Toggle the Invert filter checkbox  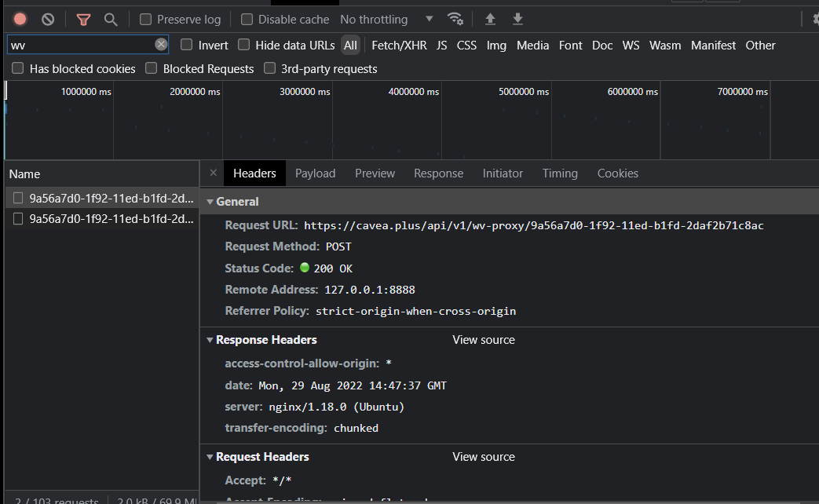187,45
